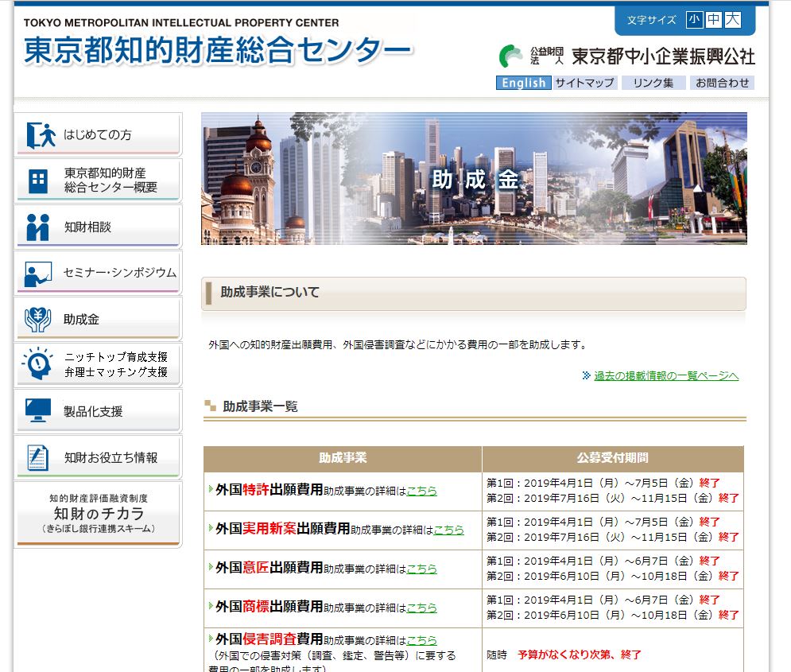Go to お問合わせ contact page
Viewport: 791px width, 672px height.
[721, 83]
